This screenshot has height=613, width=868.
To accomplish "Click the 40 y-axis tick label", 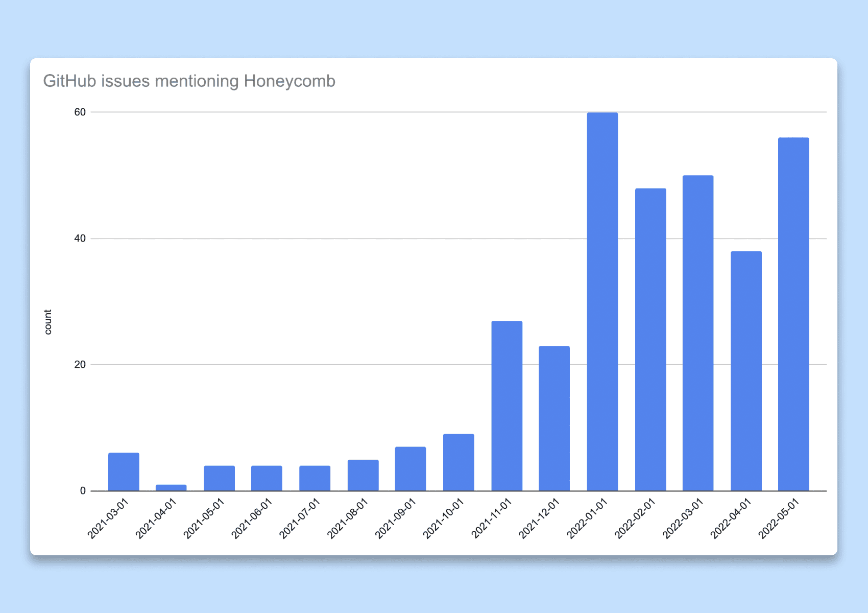I will 80,239.
